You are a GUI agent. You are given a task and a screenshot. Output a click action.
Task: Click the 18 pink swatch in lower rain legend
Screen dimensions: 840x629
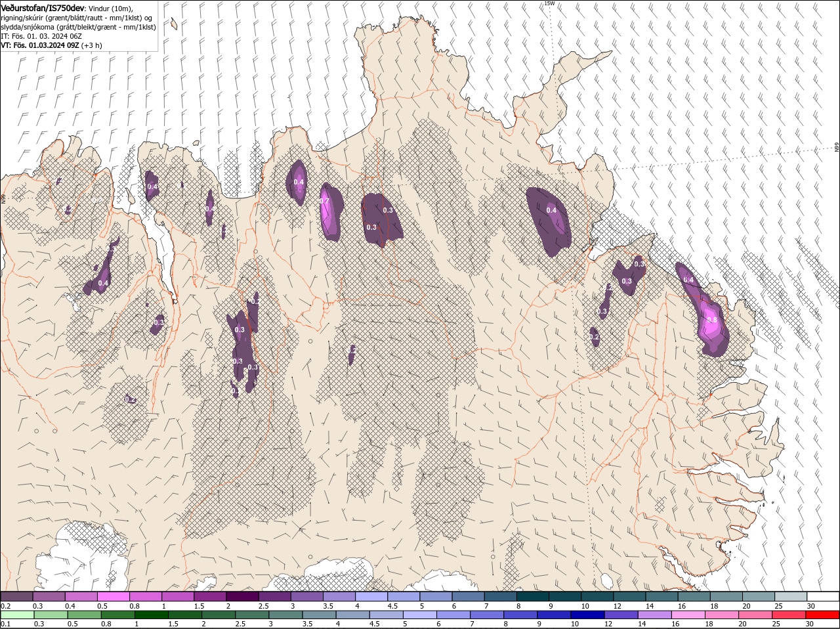click(x=722, y=615)
